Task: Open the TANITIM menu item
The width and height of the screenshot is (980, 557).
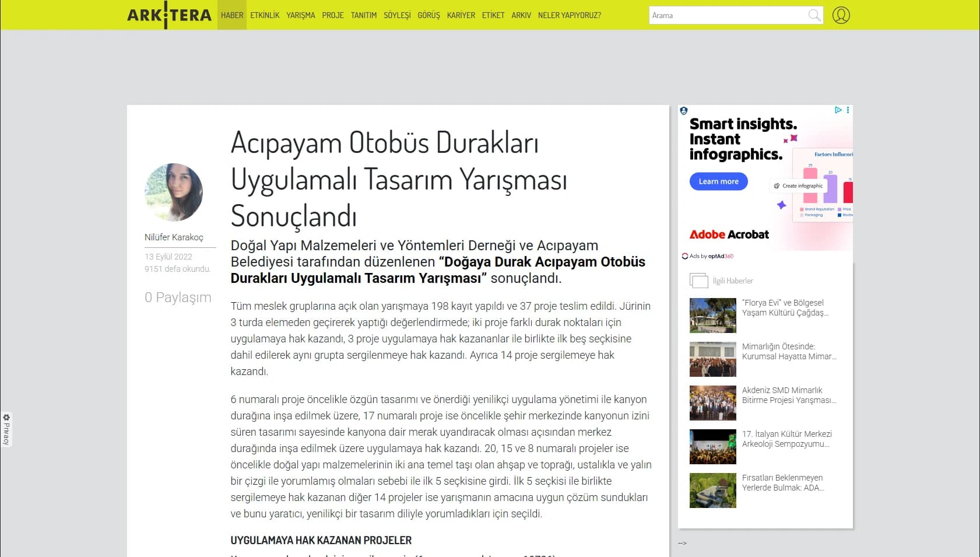Action: coord(364,15)
